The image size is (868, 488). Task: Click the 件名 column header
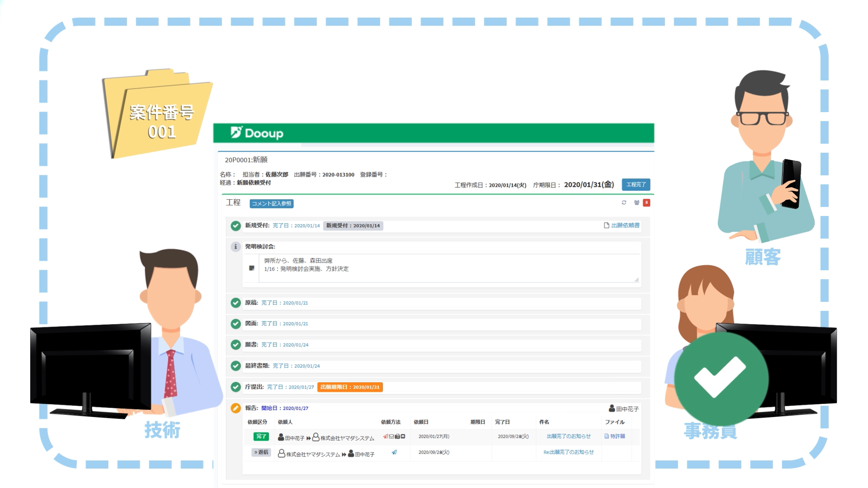pyautogui.click(x=544, y=422)
